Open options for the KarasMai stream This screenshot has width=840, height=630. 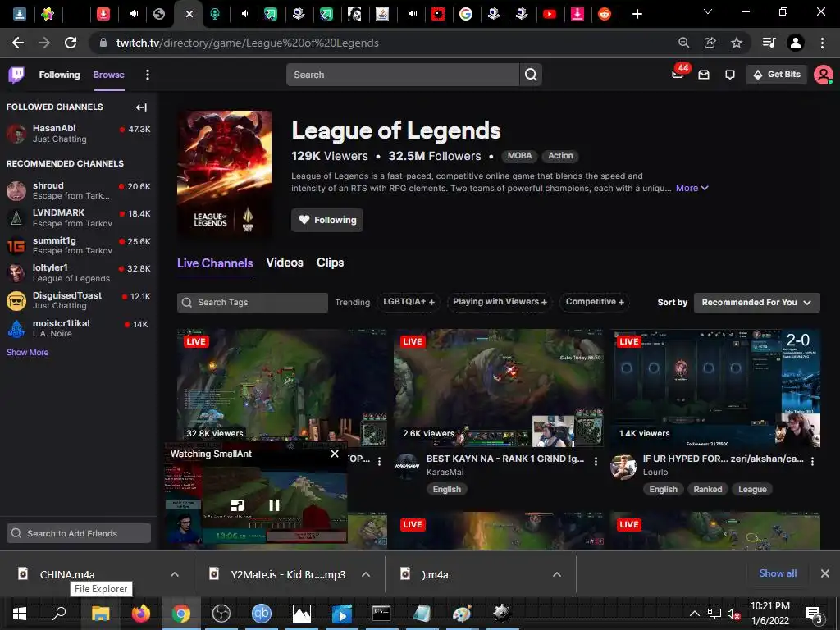tap(596, 461)
